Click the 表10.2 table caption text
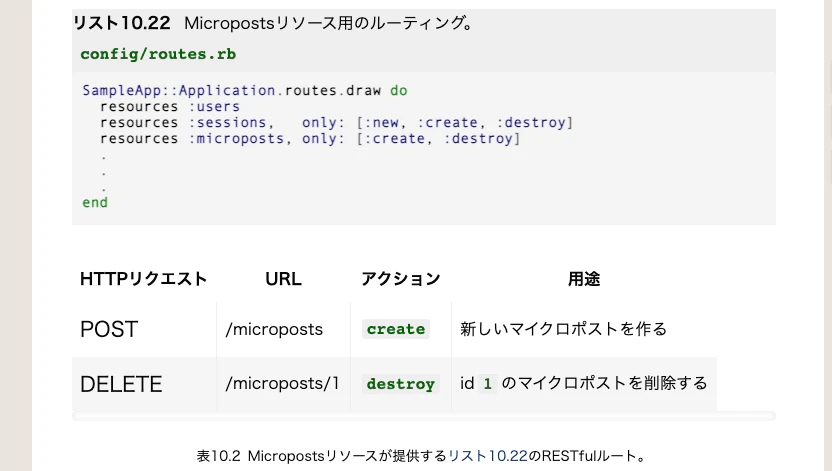The image size is (832, 471). pyautogui.click(x=422, y=456)
